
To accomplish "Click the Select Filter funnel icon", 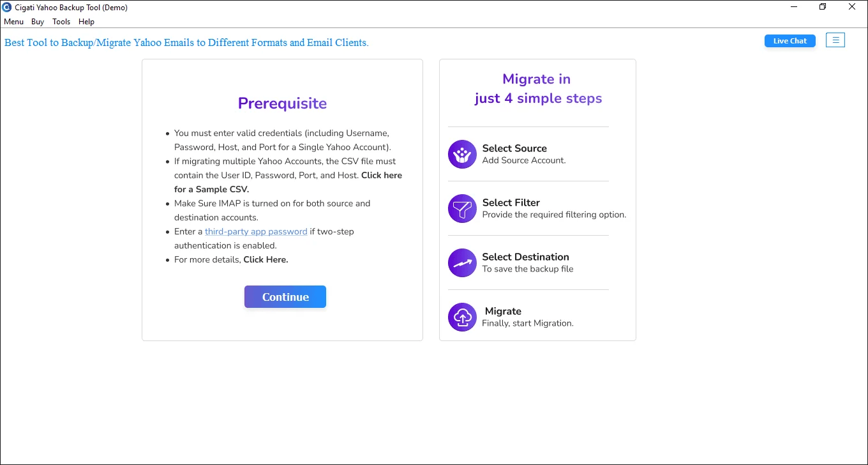I will [462, 208].
